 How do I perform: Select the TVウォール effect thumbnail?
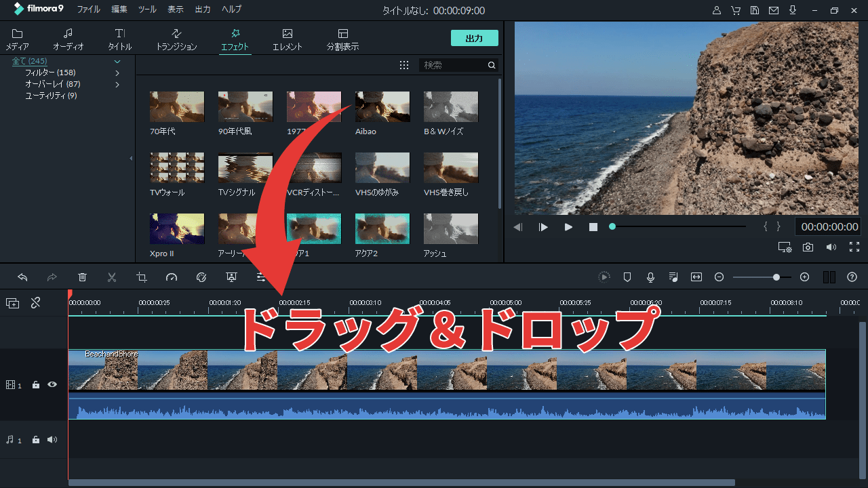click(177, 168)
